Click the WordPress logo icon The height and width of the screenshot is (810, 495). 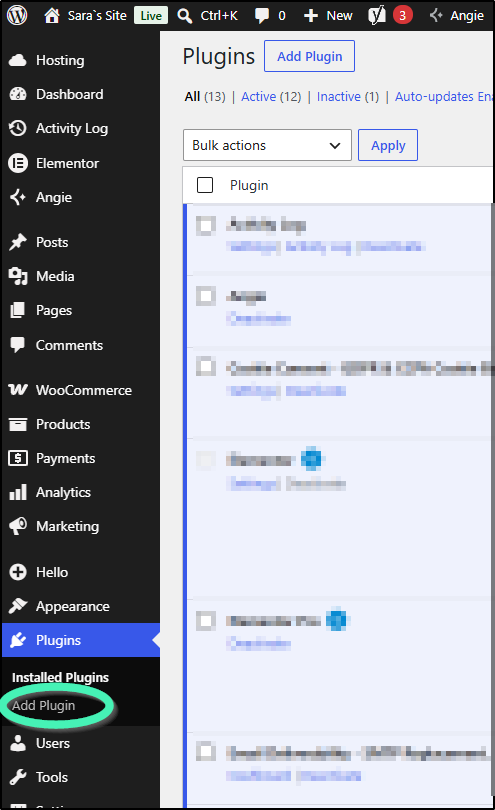[x=17, y=15]
